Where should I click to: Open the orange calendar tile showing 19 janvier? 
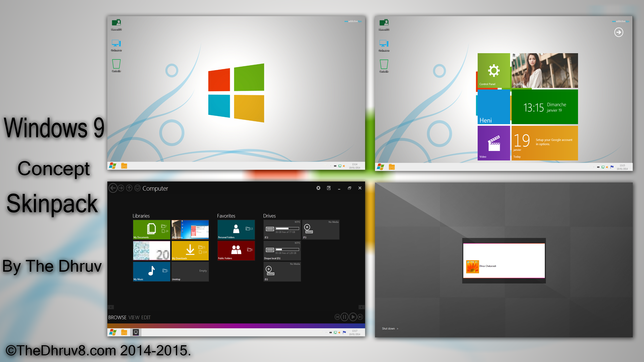pyautogui.click(x=545, y=143)
